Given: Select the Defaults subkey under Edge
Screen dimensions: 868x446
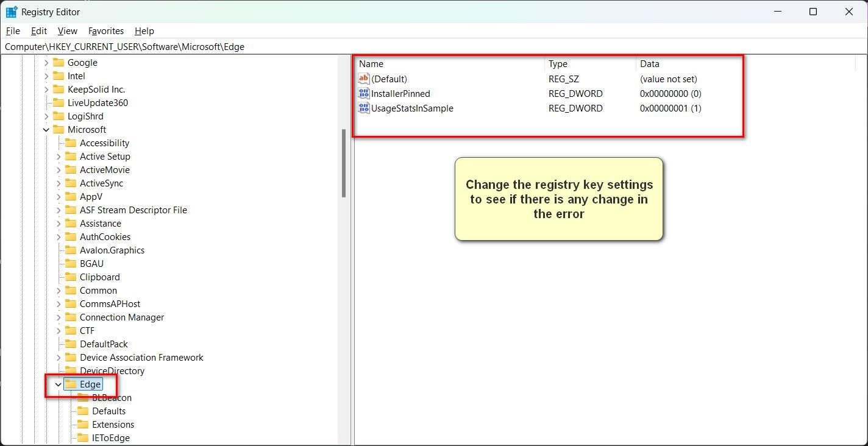Looking at the screenshot, I should tap(108, 411).
